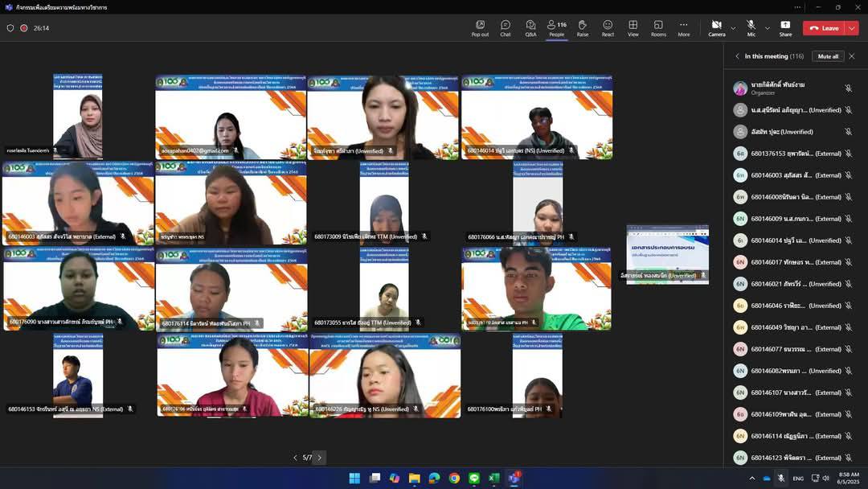868x489 pixels.
Task: Open the Chat panel
Action: 505,28
